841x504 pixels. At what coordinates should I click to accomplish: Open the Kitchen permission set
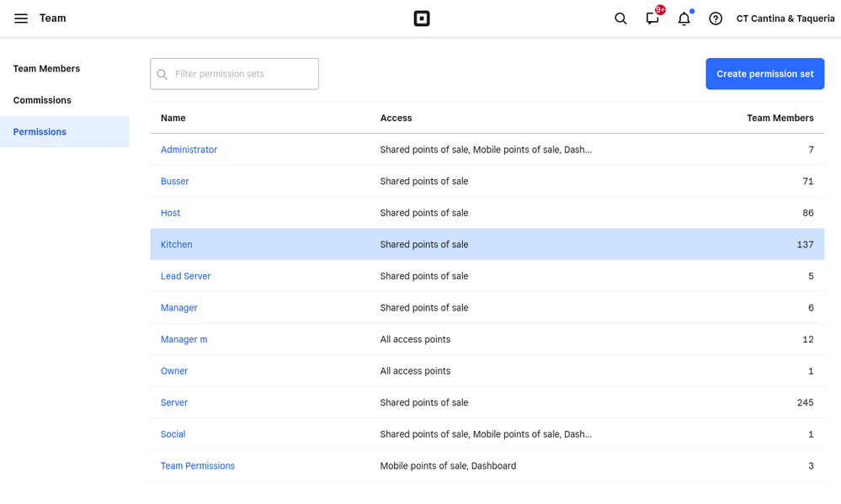tap(176, 244)
